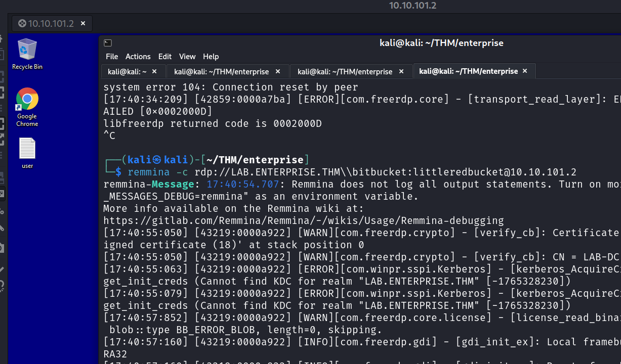Image resolution: width=621 pixels, height=364 pixels.
Task: Click the 10.10.101.2 Remmina window title at top
Action: click(x=412, y=6)
